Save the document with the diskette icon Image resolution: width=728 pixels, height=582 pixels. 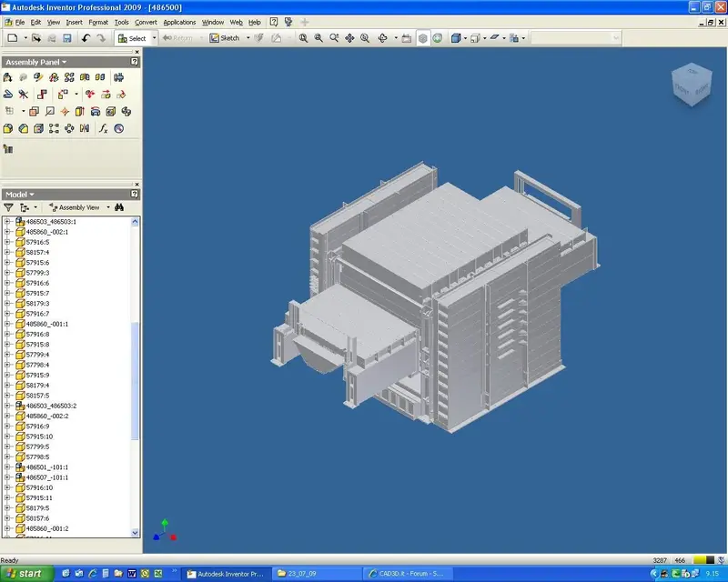(x=66, y=38)
